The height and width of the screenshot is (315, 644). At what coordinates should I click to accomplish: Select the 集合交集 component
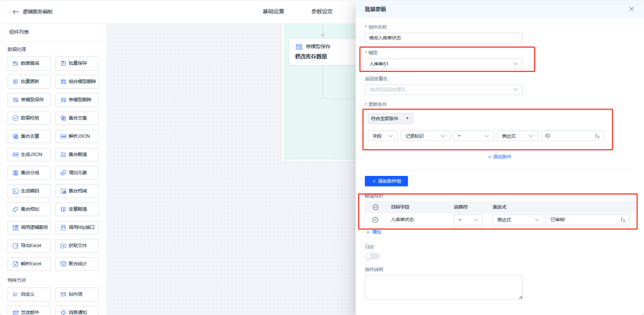pos(76,118)
